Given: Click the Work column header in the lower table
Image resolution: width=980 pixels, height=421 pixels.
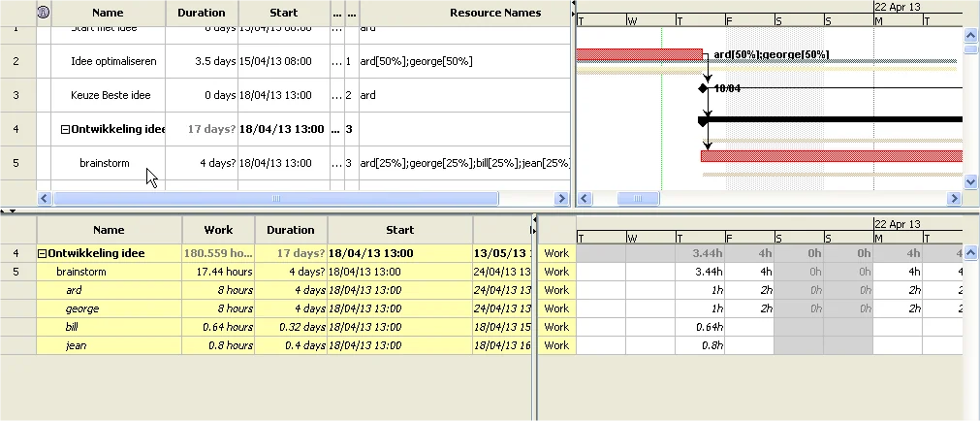Looking at the screenshot, I should click(218, 230).
